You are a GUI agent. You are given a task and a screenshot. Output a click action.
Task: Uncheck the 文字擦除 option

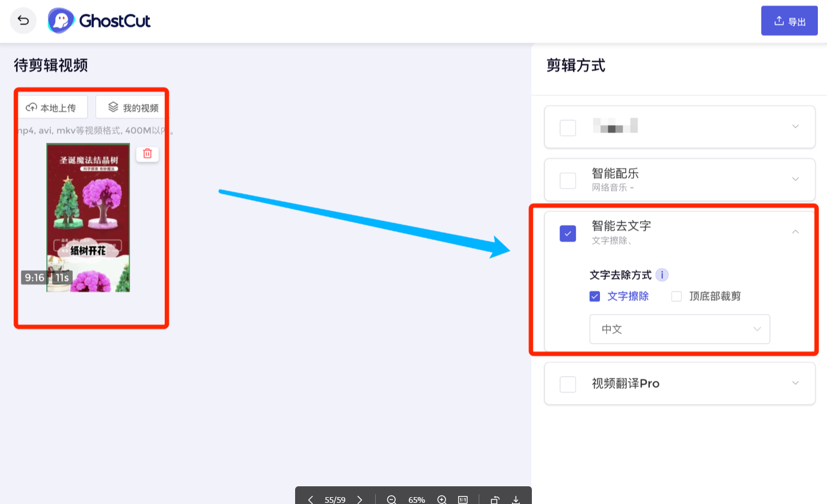594,296
